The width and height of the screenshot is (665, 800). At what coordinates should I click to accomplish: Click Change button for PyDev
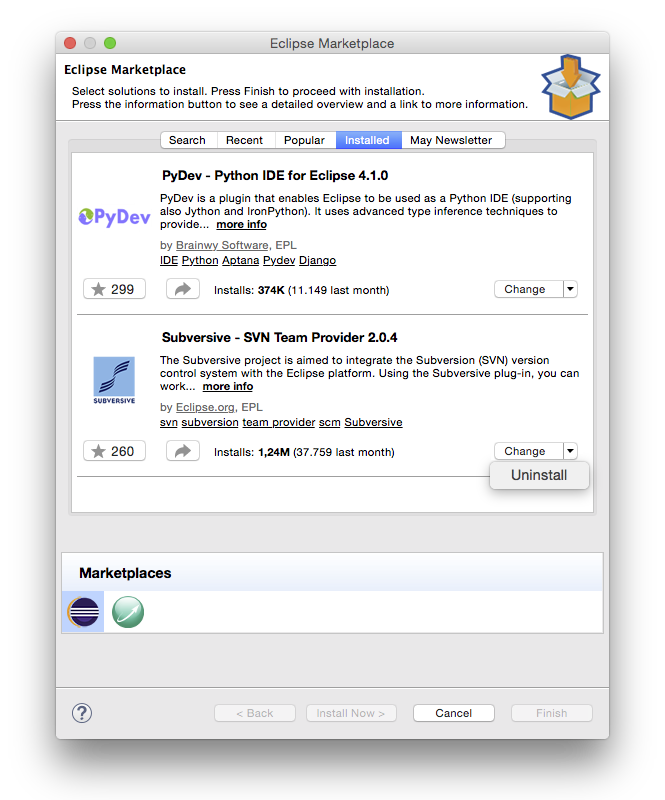[529, 289]
